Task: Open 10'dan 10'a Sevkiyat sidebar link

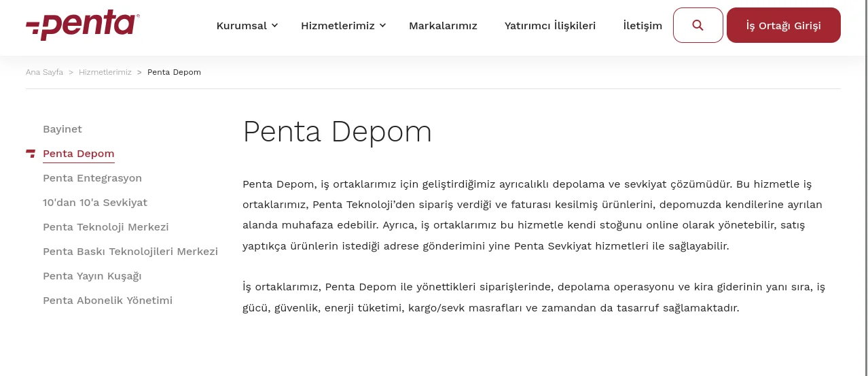Action: pos(95,203)
